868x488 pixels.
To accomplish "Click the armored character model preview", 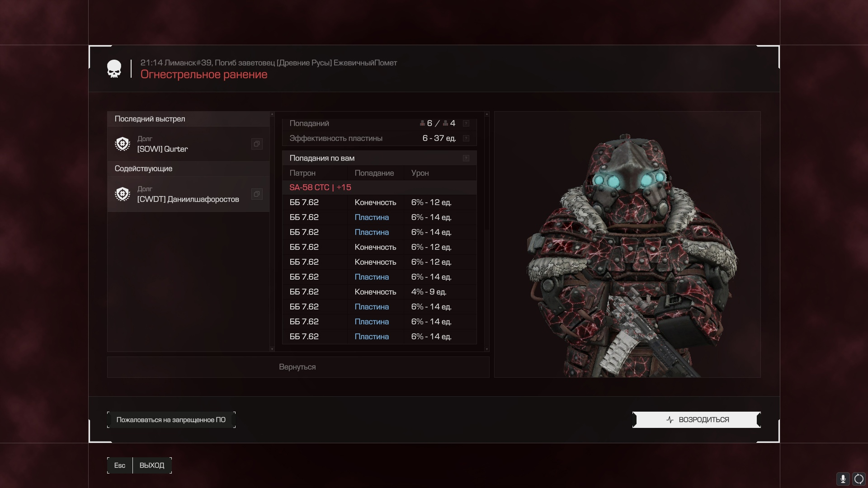I will point(627,244).
